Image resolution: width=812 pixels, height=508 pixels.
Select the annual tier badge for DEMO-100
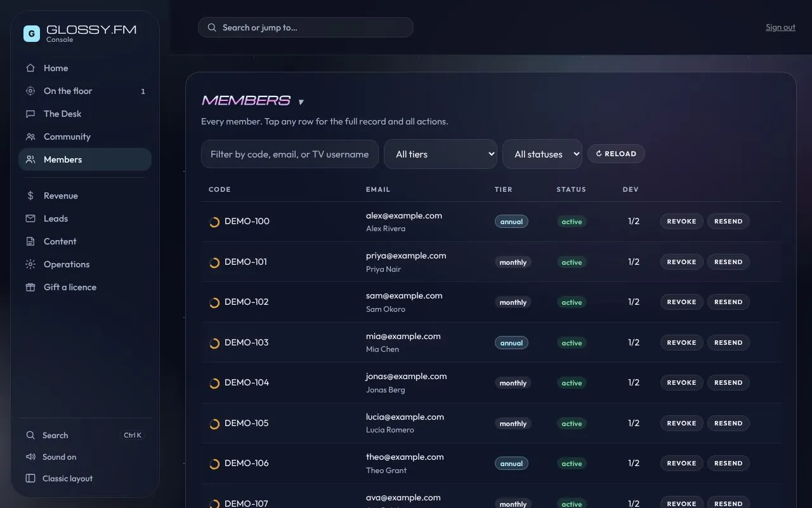click(511, 222)
